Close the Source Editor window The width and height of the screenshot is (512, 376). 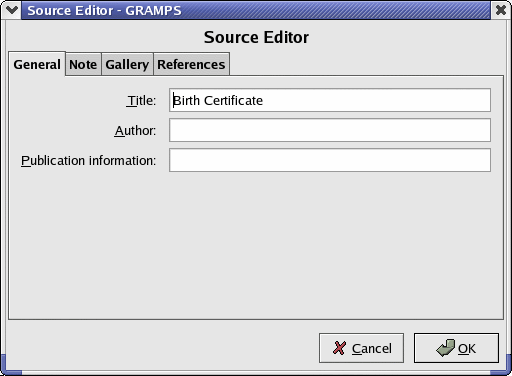[501, 10]
